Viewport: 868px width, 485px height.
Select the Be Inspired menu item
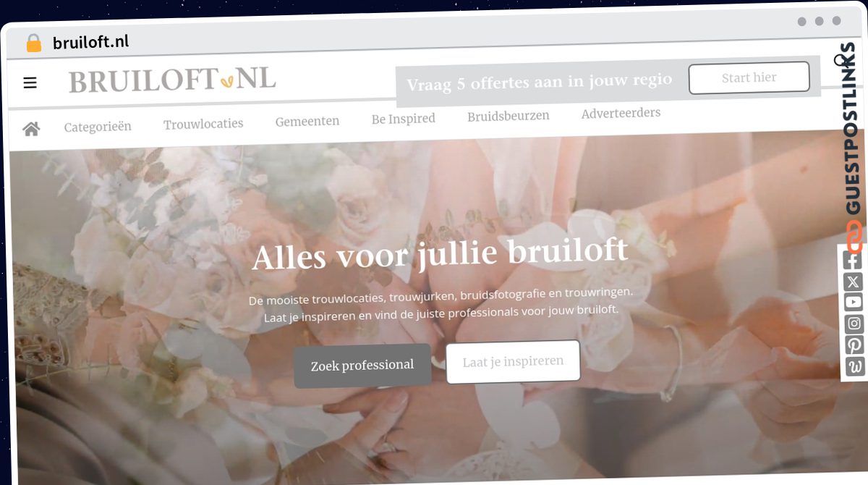[x=404, y=119]
